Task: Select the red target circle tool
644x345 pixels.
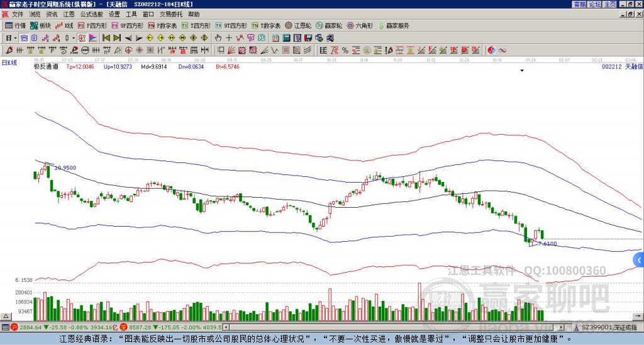Action: pos(128,50)
